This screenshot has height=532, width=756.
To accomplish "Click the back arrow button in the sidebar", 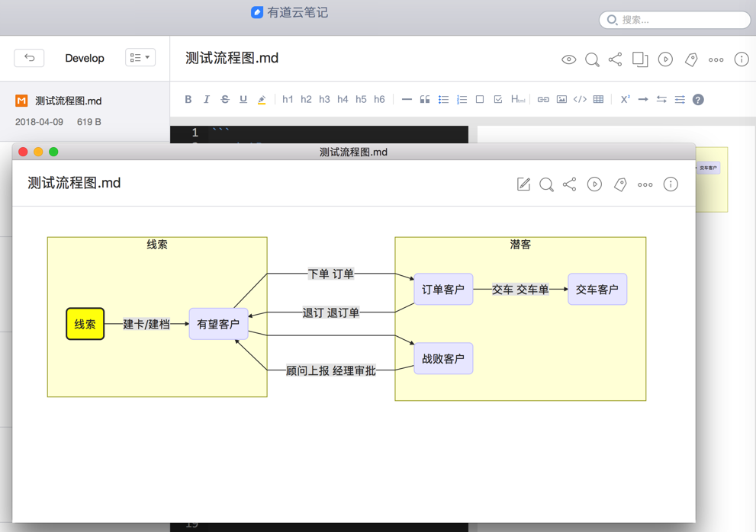I will click(29, 58).
